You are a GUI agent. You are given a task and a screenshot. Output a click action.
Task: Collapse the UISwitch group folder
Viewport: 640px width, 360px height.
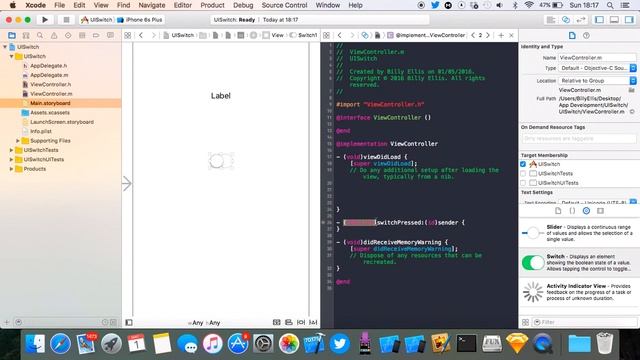(x=11, y=56)
